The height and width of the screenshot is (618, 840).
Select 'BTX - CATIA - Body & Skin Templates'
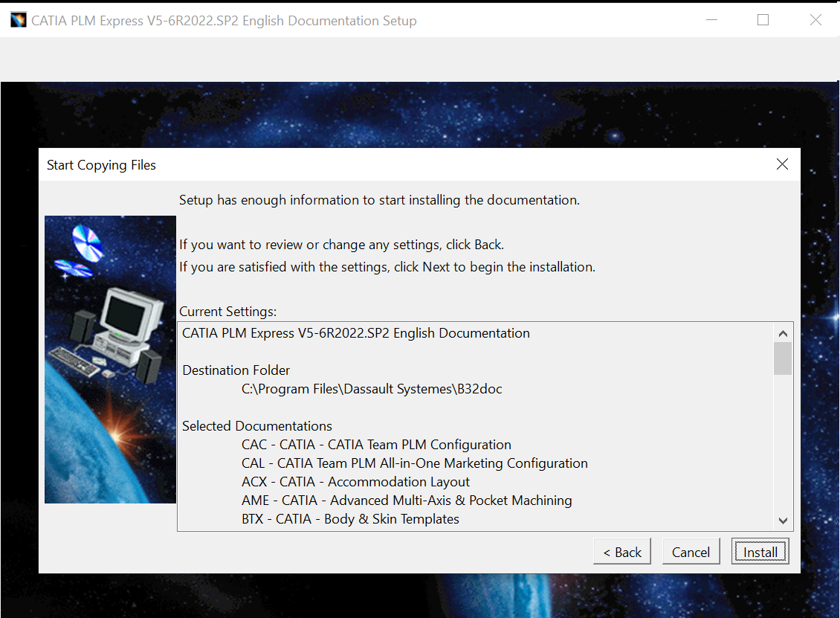click(350, 519)
